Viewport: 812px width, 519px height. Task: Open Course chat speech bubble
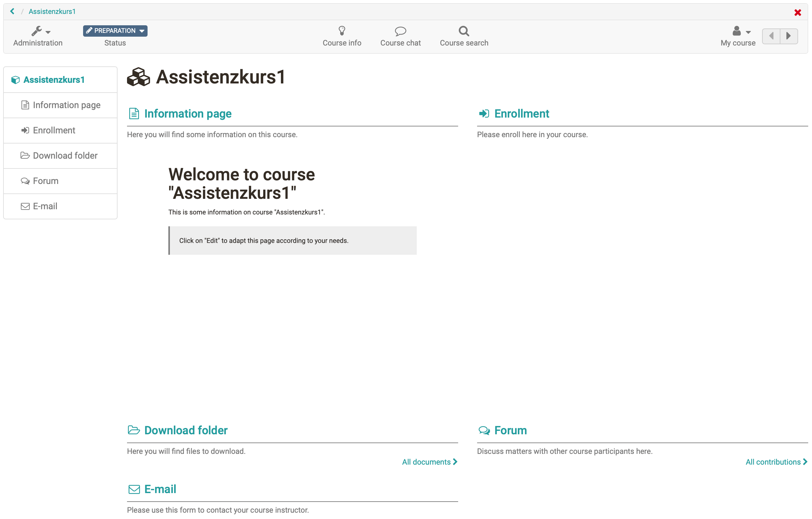pyautogui.click(x=400, y=31)
